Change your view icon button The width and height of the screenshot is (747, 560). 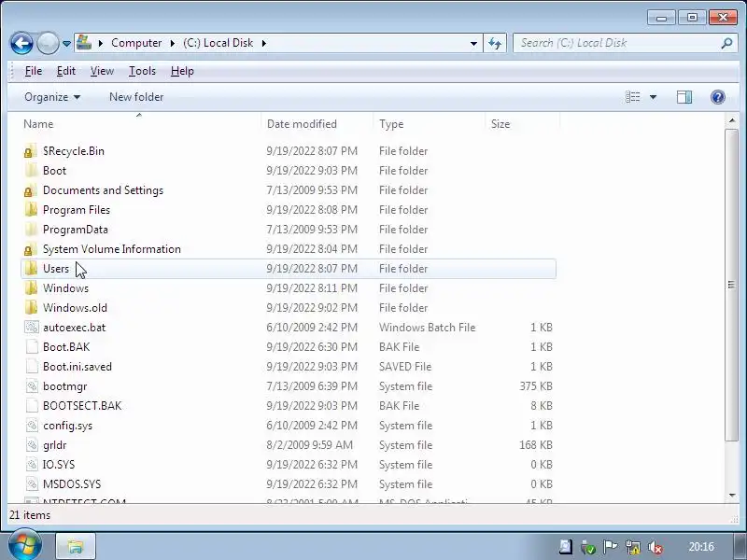coord(633,97)
